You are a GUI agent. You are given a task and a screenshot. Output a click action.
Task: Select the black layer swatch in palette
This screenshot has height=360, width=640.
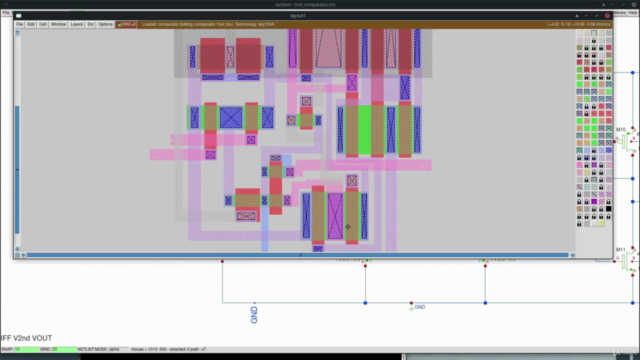(609, 209)
